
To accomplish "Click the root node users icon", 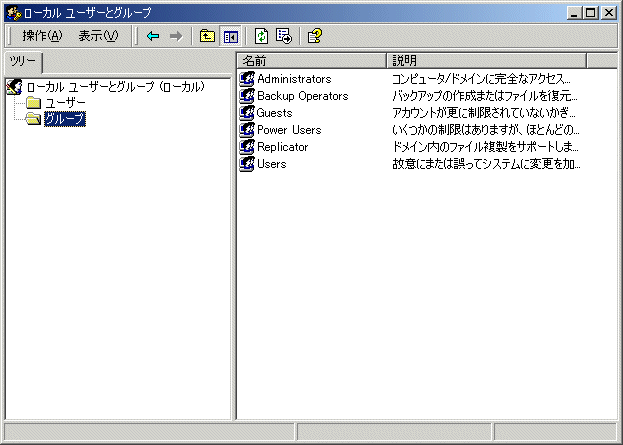I will tap(14, 87).
